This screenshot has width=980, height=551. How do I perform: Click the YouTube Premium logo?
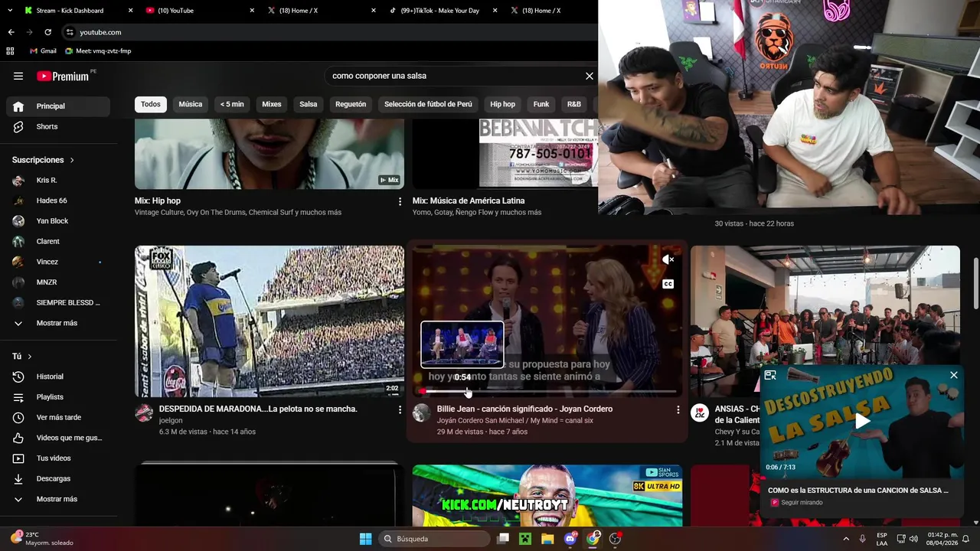coord(63,76)
